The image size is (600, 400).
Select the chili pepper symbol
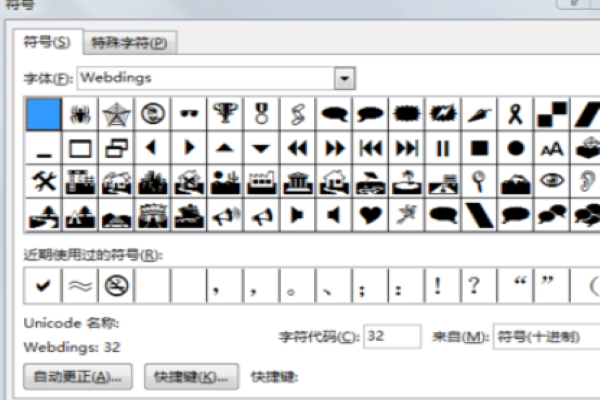[x=479, y=114]
